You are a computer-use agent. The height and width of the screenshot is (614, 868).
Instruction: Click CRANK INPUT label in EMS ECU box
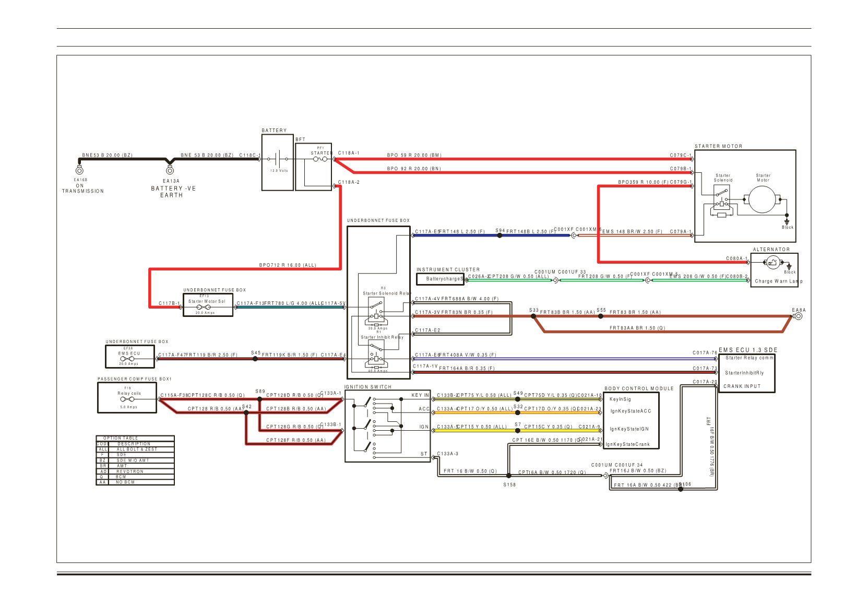click(742, 386)
